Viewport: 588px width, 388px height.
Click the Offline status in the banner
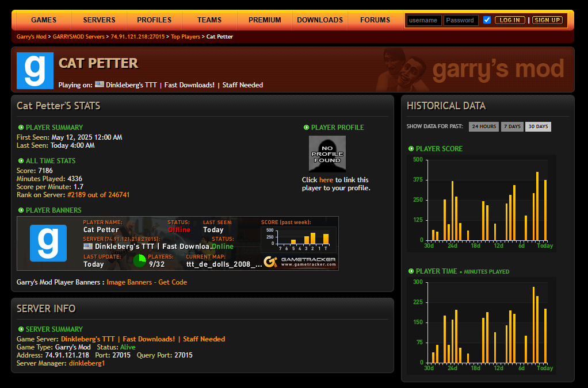pos(179,229)
